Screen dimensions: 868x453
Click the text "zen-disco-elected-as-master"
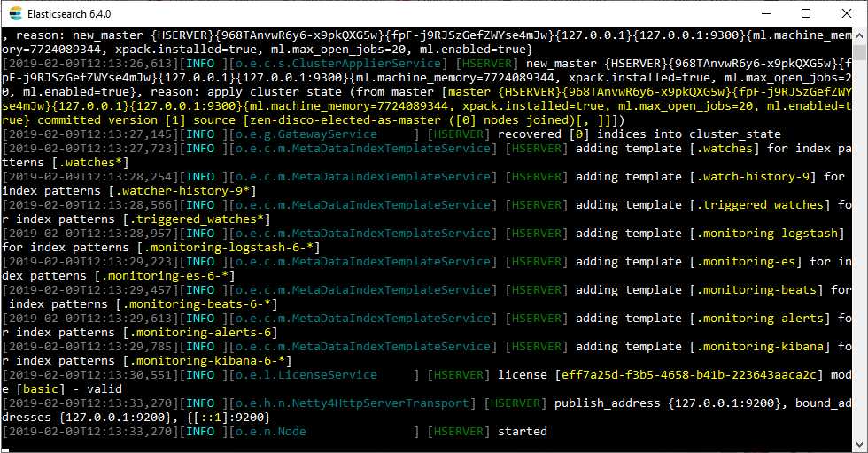coord(345,120)
